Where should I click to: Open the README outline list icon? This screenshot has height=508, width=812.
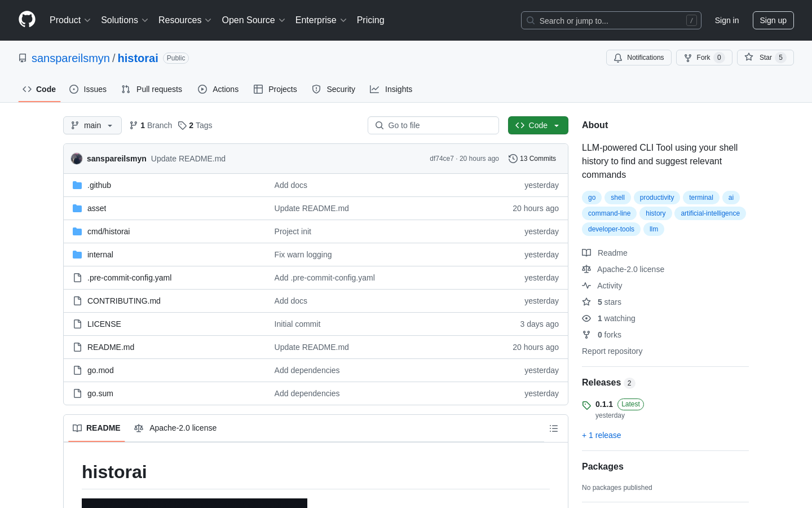click(554, 428)
